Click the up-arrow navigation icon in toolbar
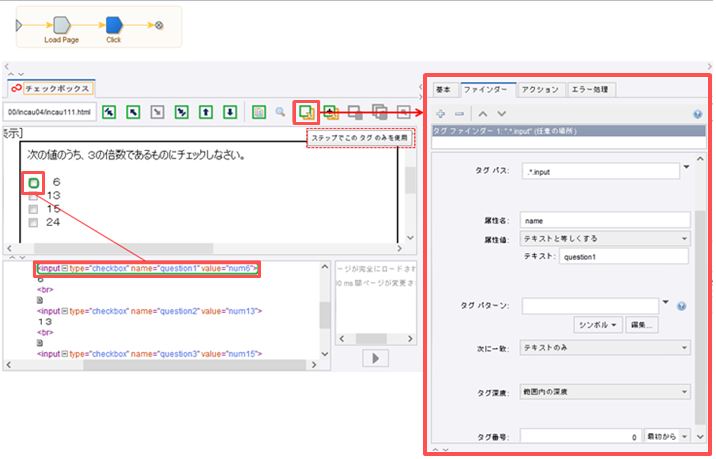Viewport: 716px width, 459px height. coord(205,112)
